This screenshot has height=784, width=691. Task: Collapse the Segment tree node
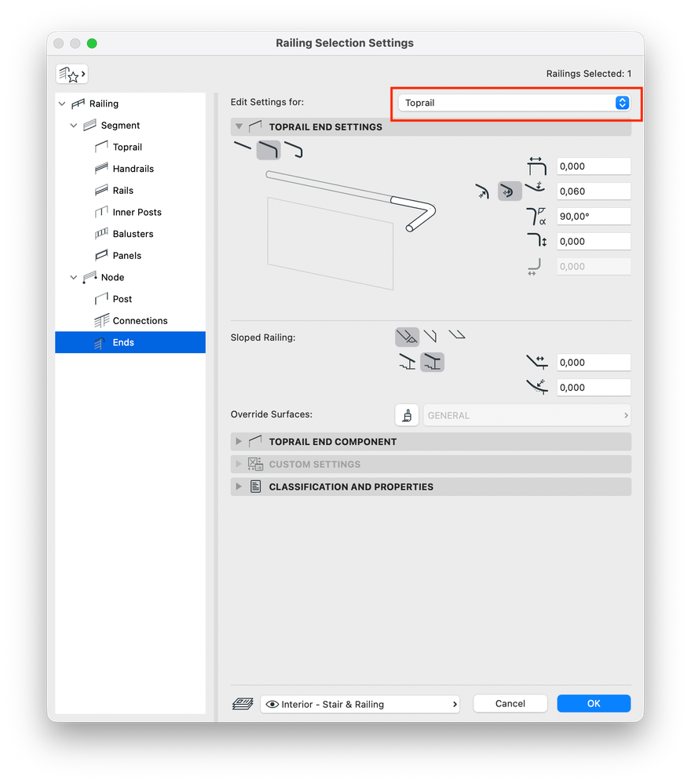click(x=74, y=126)
